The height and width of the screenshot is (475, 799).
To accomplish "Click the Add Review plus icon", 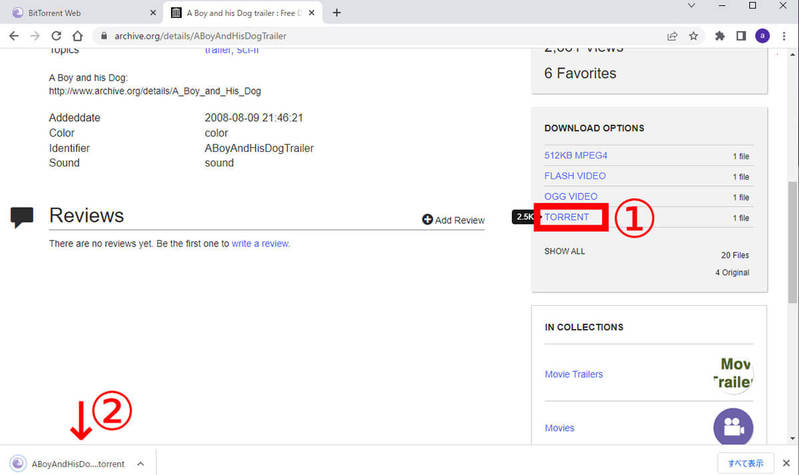I will [427, 220].
